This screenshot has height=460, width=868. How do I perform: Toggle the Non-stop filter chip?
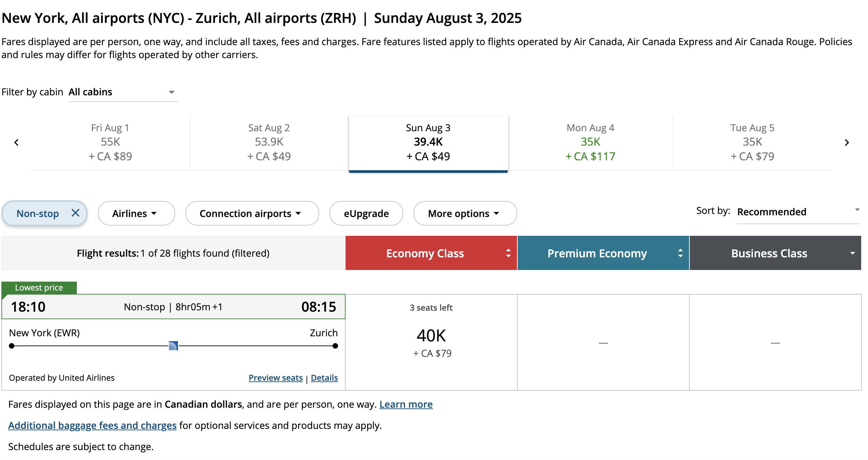[x=44, y=213]
